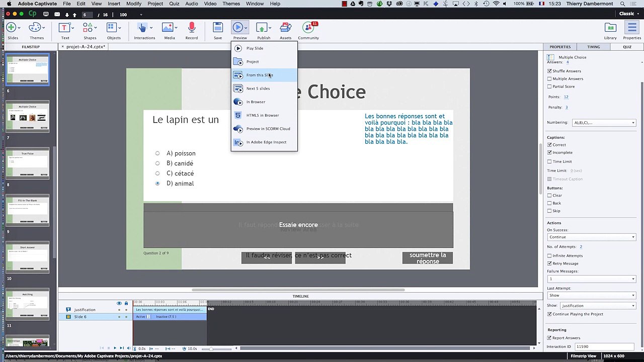Enable the Partial Score checkbox

(549, 86)
